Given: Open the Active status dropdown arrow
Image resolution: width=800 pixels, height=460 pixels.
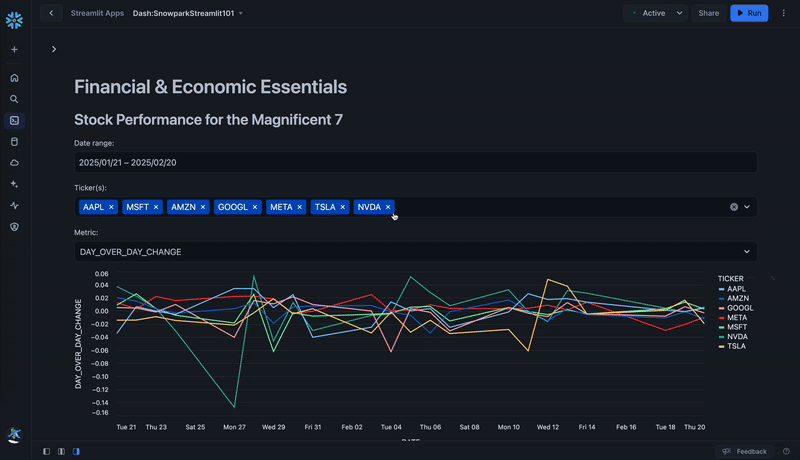Looking at the screenshot, I should coord(680,13).
